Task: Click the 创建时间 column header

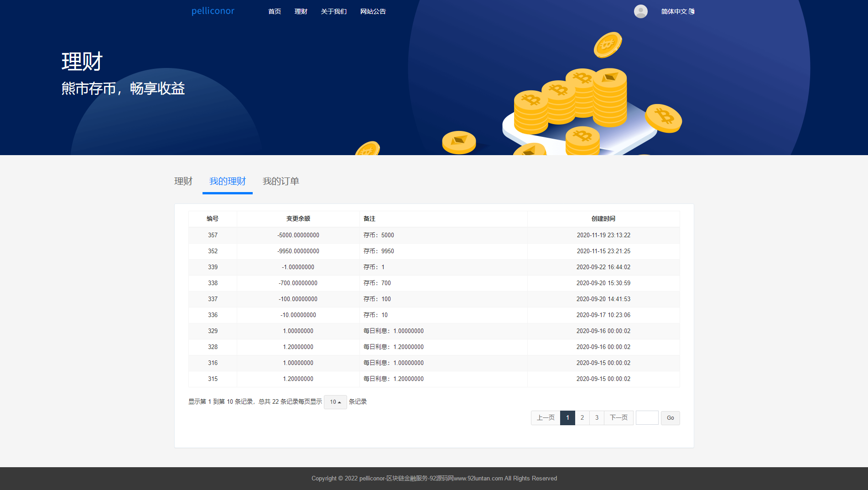Action: tap(603, 219)
